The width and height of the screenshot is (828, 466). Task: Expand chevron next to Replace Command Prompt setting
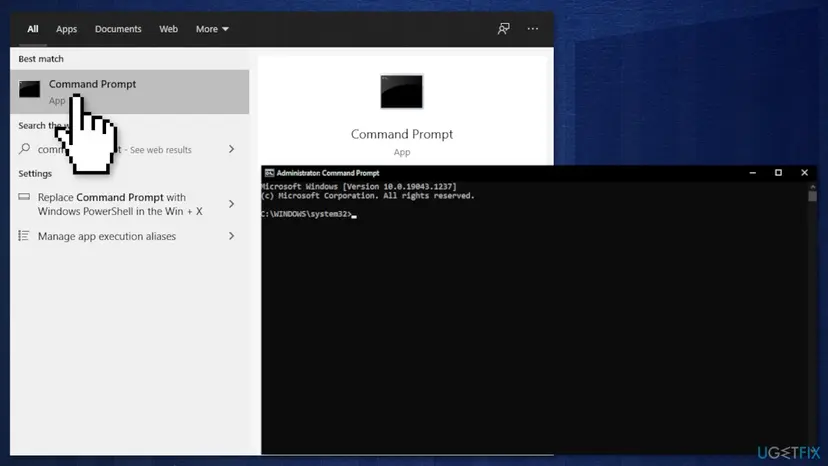click(x=231, y=204)
